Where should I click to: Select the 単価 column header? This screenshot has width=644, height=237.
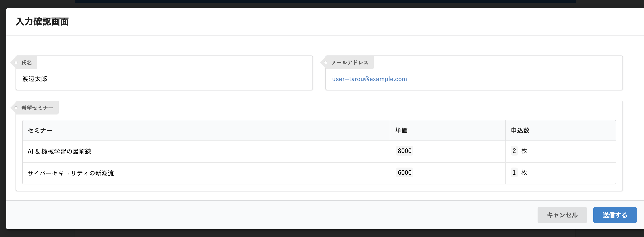click(401, 130)
